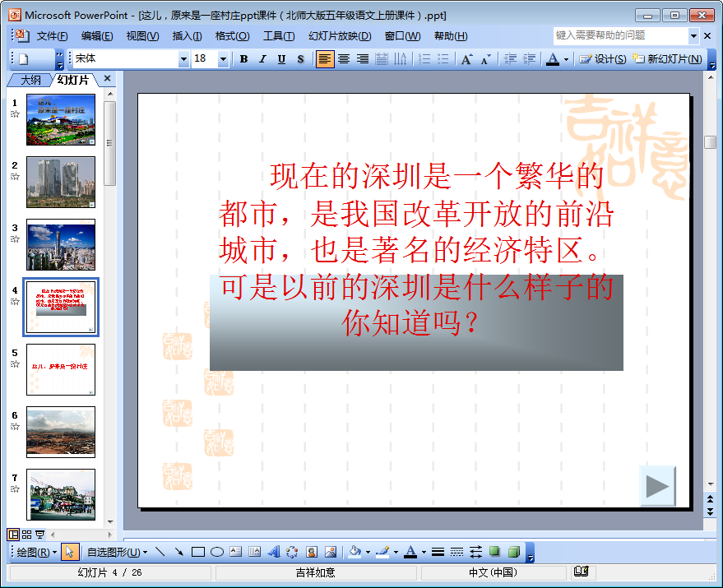The height and width of the screenshot is (588, 723).
Task: Open the 设计(S) design pane
Action: tap(603, 59)
